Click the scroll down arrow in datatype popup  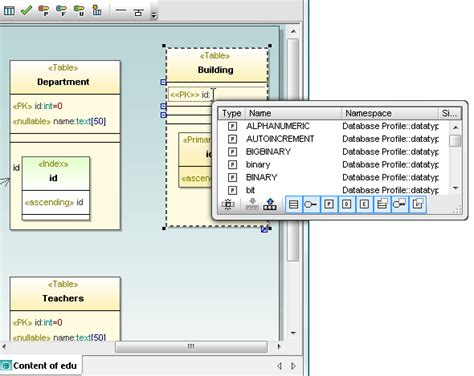(x=455, y=188)
